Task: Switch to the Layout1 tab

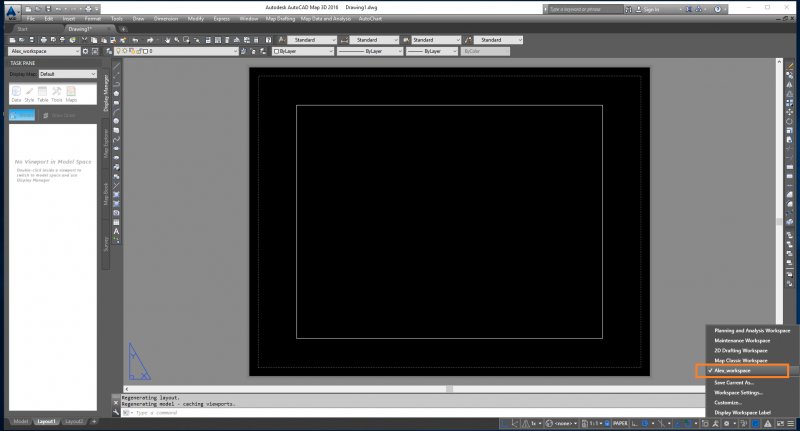Action: pyautogui.click(x=46, y=421)
